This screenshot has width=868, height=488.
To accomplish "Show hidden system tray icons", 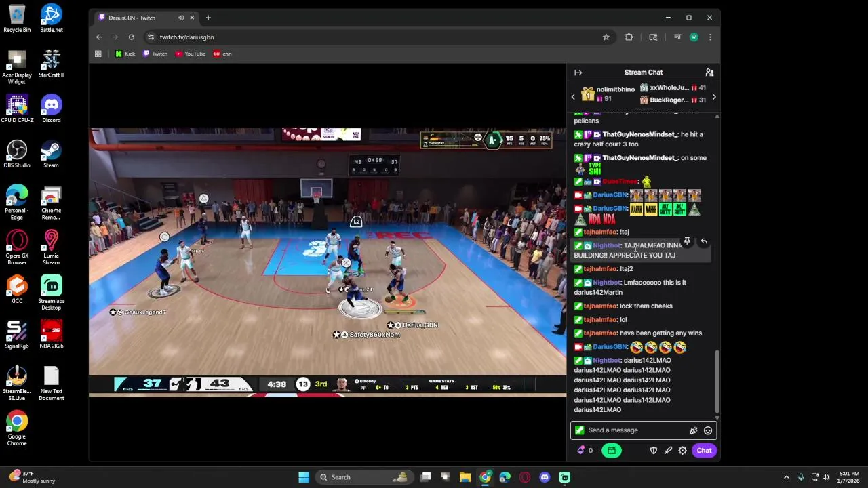I will [787, 477].
